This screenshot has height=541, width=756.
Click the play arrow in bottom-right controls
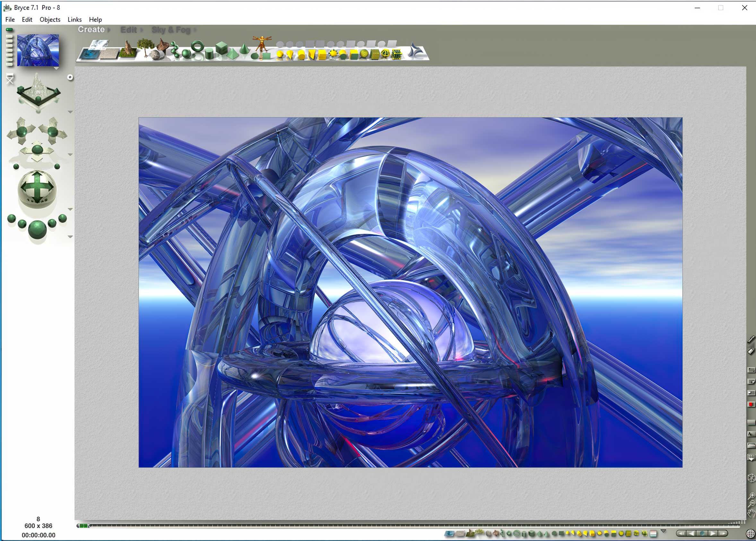[x=713, y=533]
